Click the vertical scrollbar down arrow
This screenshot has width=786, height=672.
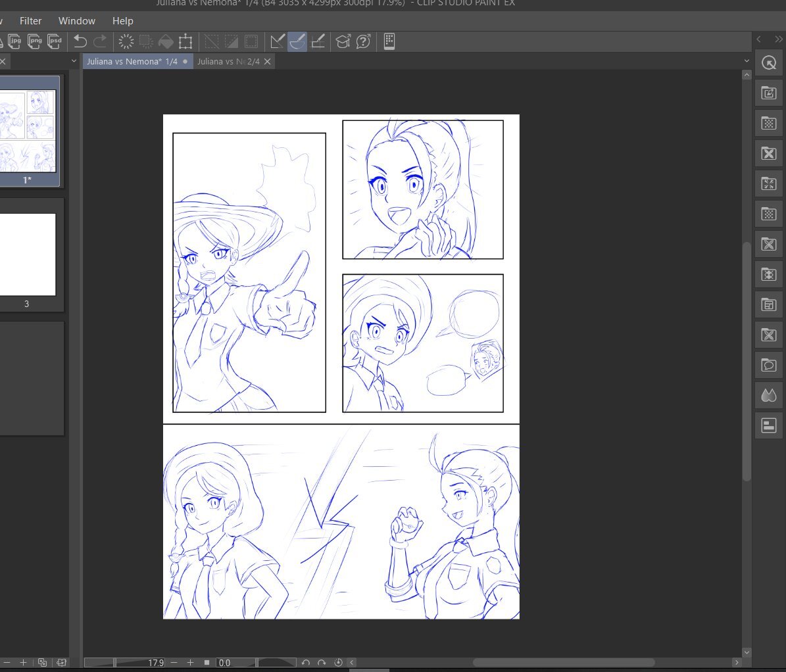(x=747, y=652)
